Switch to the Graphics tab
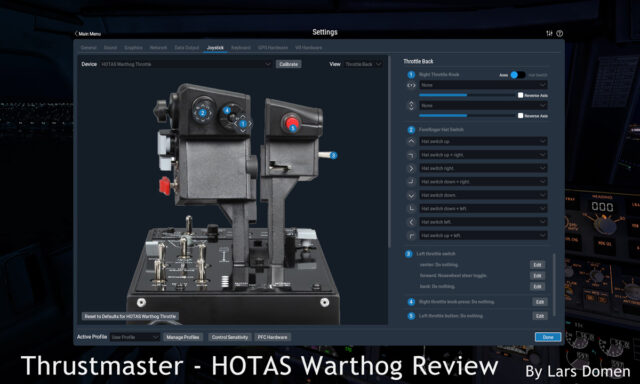The image size is (640, 384). (x=133, y=48)
